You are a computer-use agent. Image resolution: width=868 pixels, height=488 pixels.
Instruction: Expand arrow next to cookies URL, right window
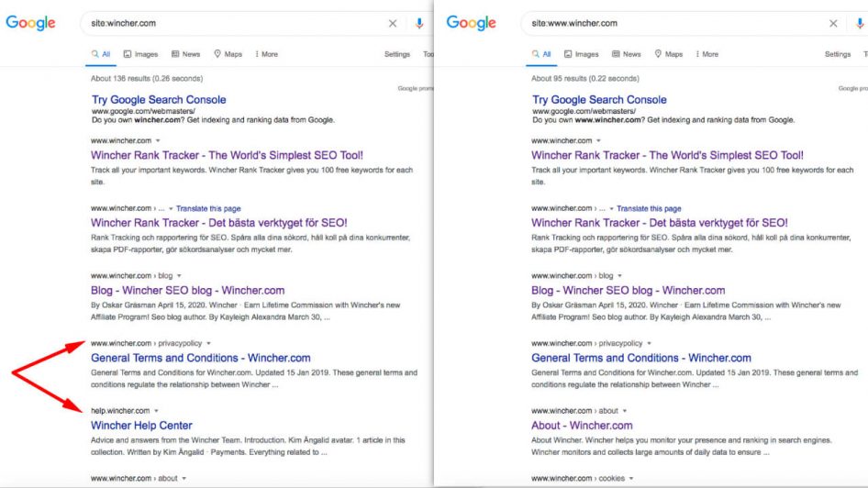pos(631,479)
